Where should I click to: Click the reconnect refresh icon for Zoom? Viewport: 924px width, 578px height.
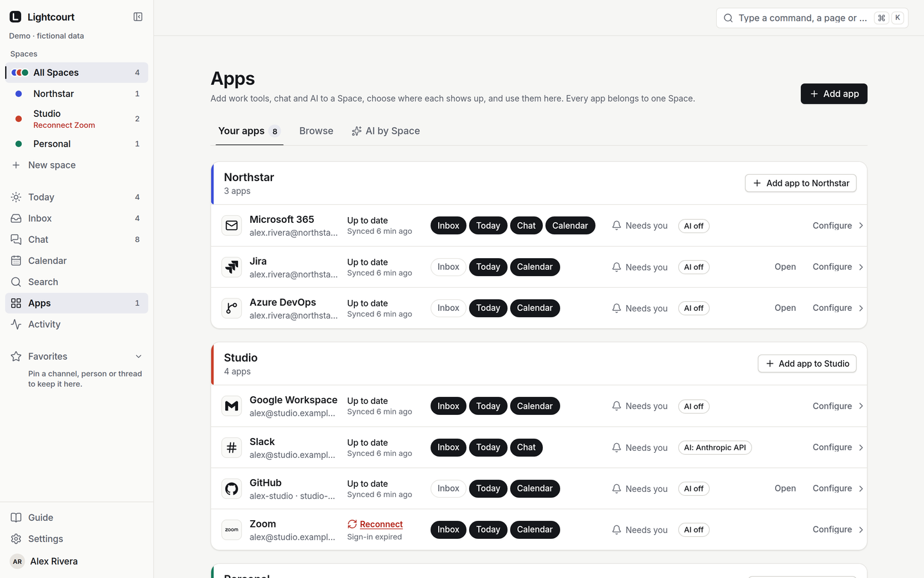point(352,524)
